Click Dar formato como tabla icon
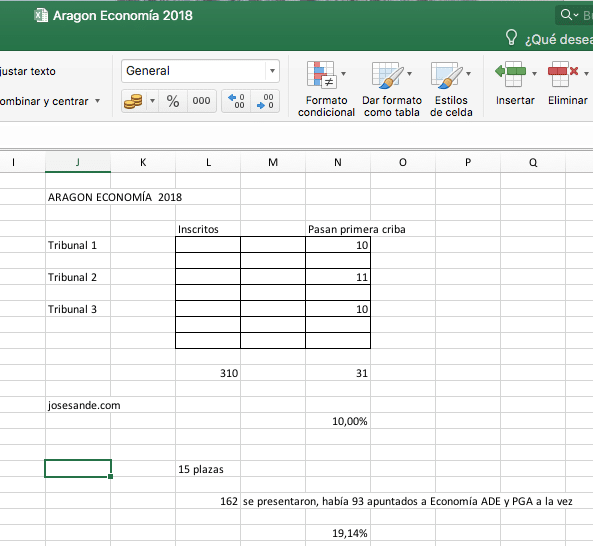Viewport: 593px width, 546px height. (x=387, y=74)
